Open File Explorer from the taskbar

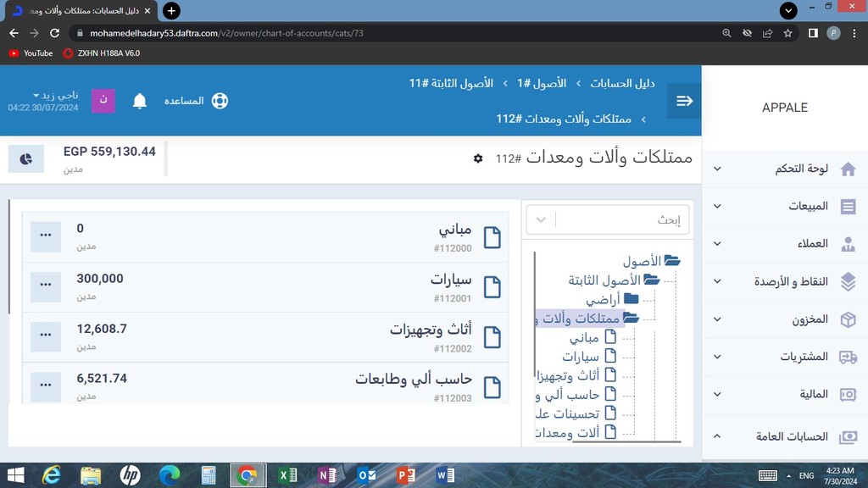point(91,475)
